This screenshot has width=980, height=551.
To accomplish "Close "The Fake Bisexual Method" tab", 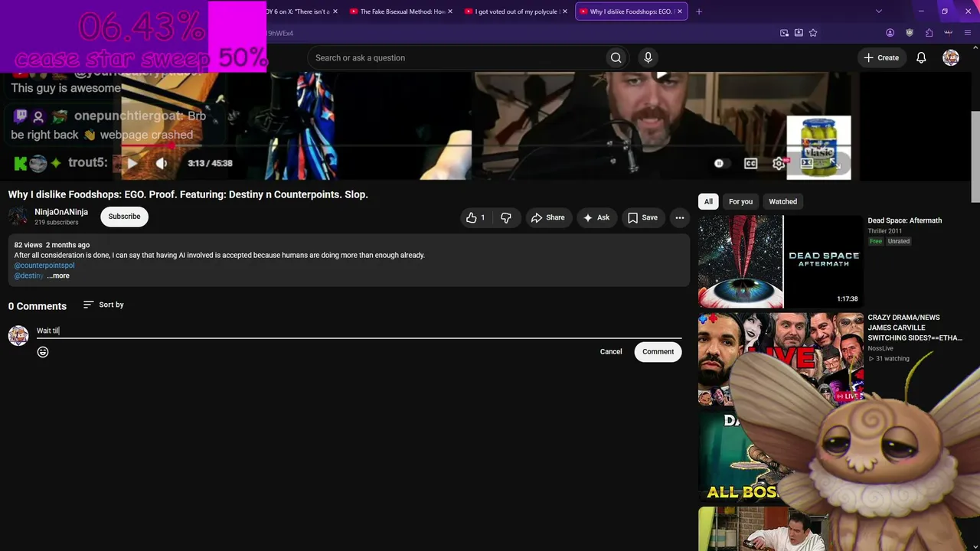I will (x=450, y=11).
